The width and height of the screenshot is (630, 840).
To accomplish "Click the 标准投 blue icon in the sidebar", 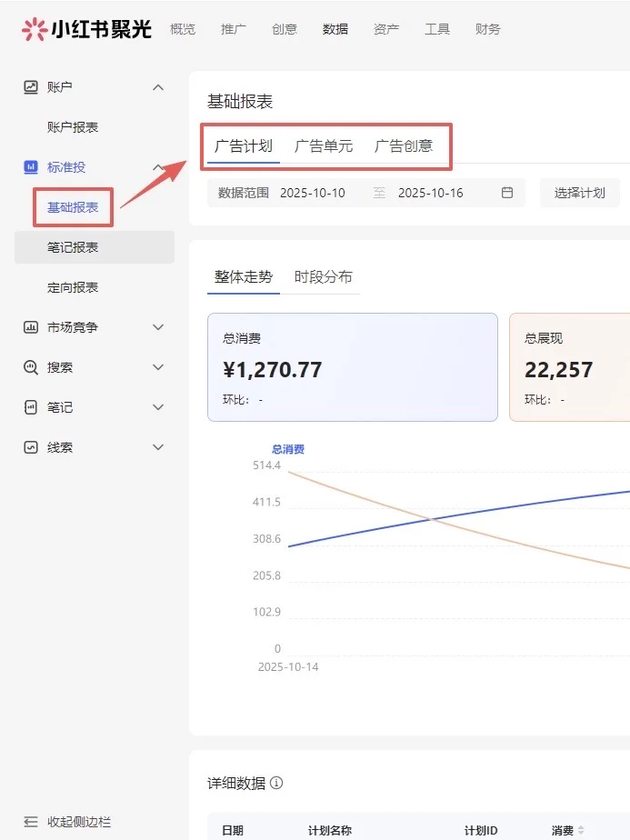I will [31, 167].
